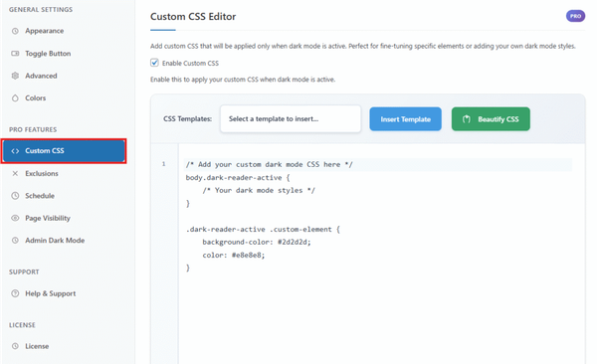
Task: Open the Appearance settings section
Action: point(44,31)
